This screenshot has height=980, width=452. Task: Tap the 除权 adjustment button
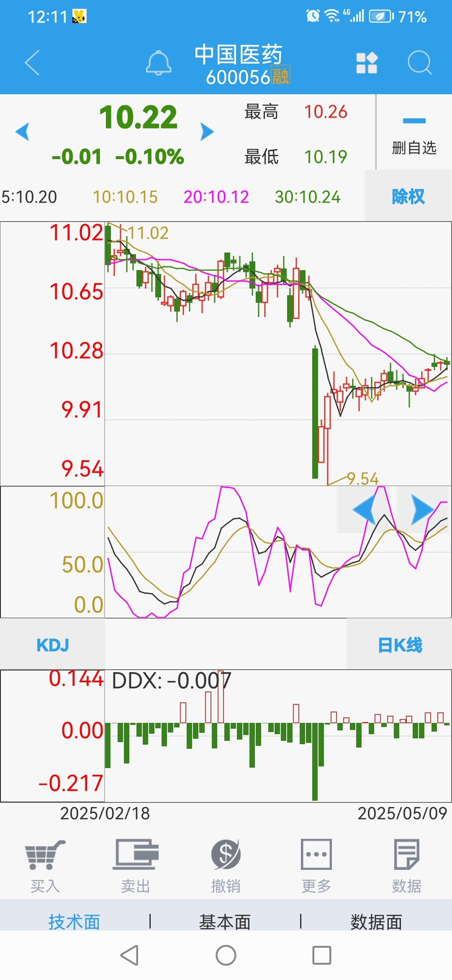[408, 196]
